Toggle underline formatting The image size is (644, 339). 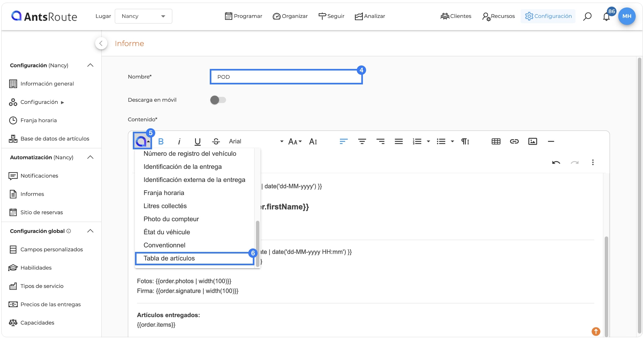pos(197,141)
